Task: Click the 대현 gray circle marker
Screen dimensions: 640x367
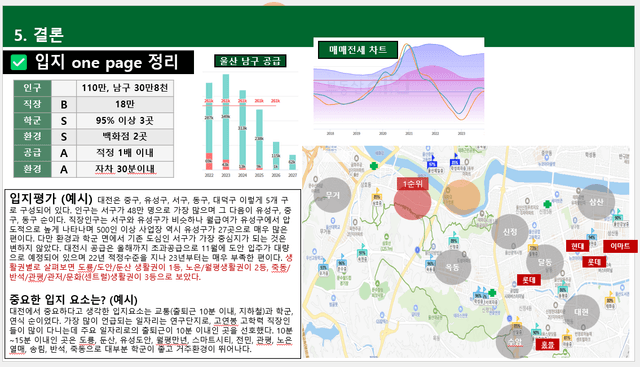Action: click(x=582, y=312)
